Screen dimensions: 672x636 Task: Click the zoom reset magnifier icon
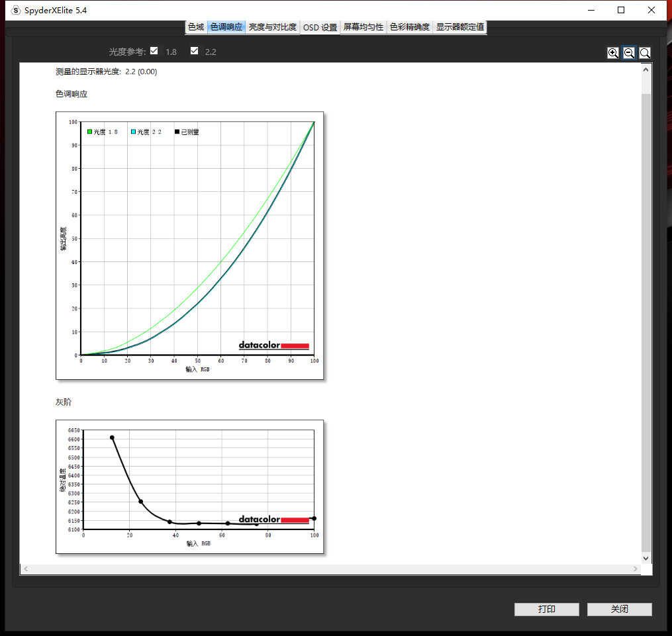coord(645,53)
